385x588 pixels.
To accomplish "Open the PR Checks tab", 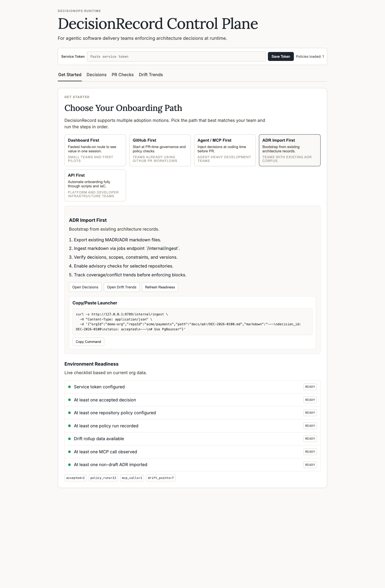I will coord(122,75).
